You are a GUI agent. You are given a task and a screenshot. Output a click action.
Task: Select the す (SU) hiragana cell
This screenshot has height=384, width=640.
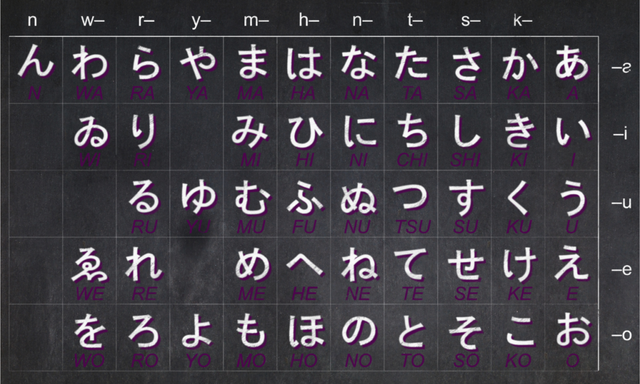point(465,204)
